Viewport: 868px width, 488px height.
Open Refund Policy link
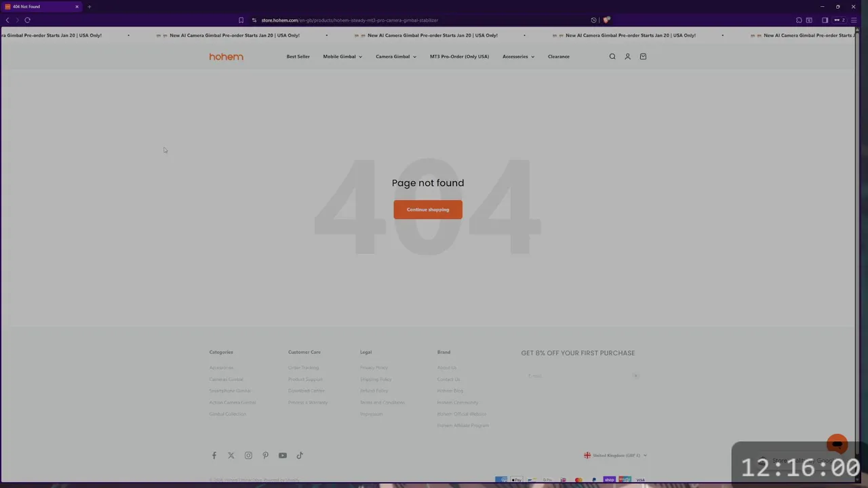pyautogui.click(x=374, y=391)
